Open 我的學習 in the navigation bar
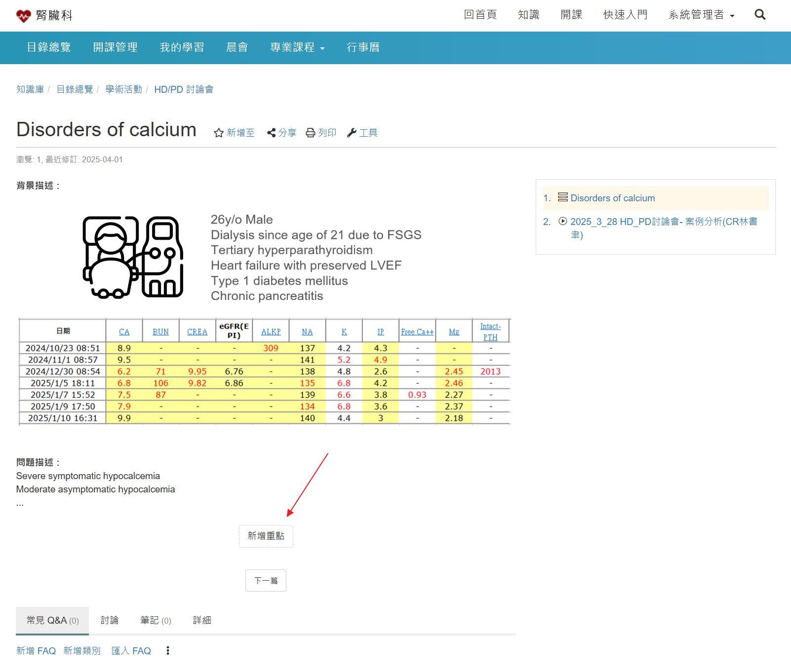 coord(182,47)
